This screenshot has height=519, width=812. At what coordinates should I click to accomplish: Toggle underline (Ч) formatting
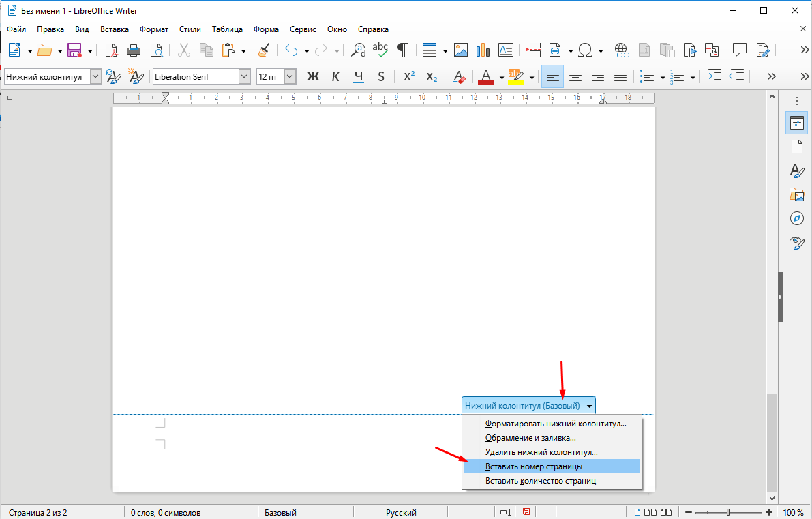pos(359,76)
